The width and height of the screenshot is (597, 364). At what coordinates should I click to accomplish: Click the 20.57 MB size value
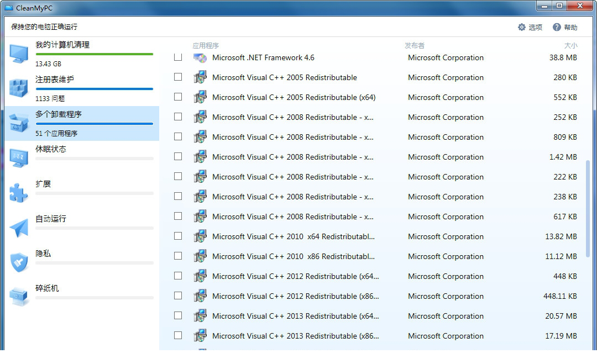click(561, 316)
